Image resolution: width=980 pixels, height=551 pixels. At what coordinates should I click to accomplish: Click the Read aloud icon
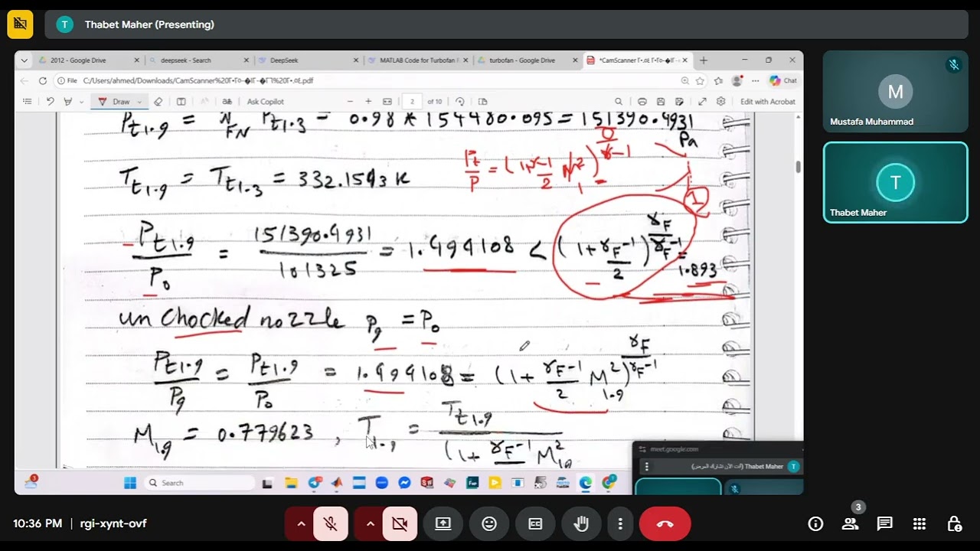204,101
